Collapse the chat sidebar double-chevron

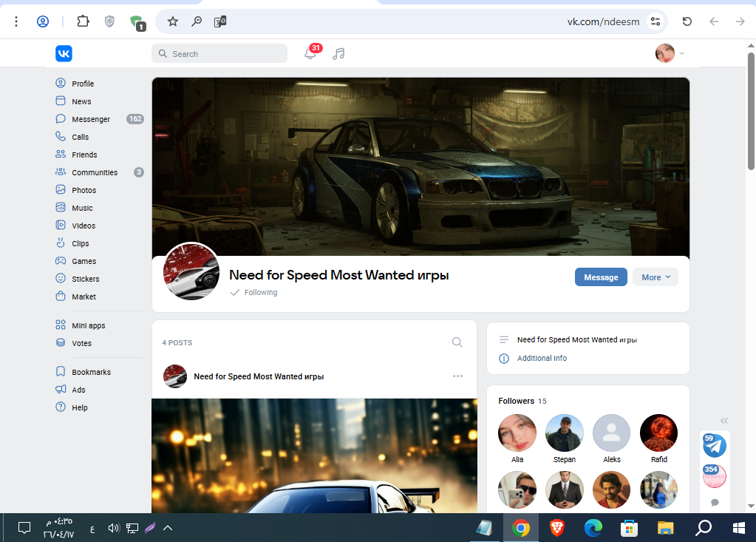[723, 421]
